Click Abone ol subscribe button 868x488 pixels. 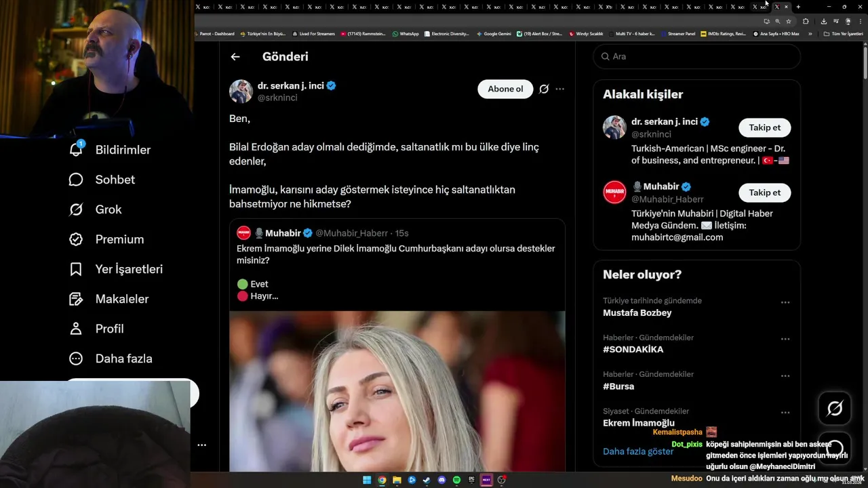click(x=505, y=89)
